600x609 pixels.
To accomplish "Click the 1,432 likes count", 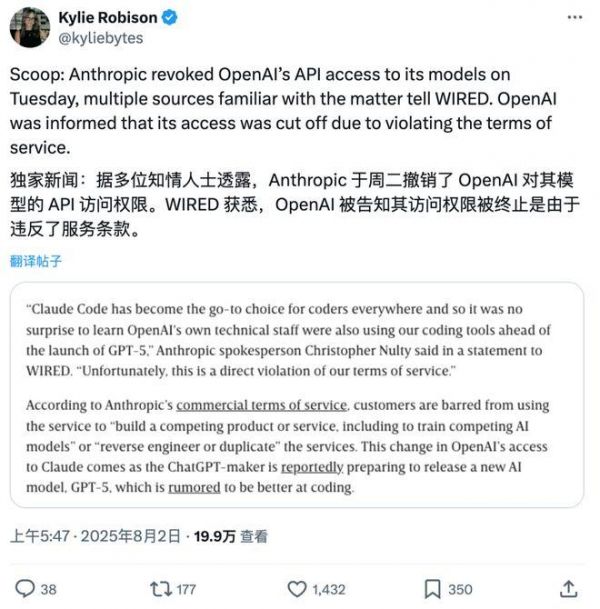I will (x=329, y=590).
